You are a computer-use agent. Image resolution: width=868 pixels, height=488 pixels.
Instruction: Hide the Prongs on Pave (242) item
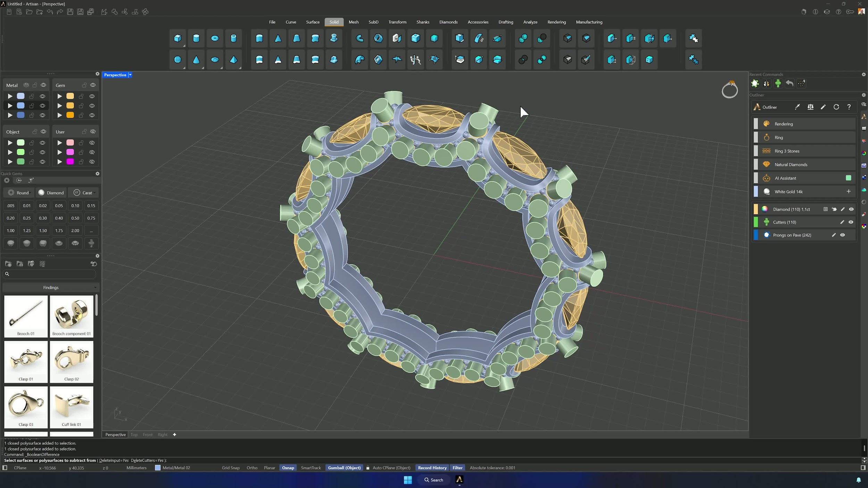(842, 235)
